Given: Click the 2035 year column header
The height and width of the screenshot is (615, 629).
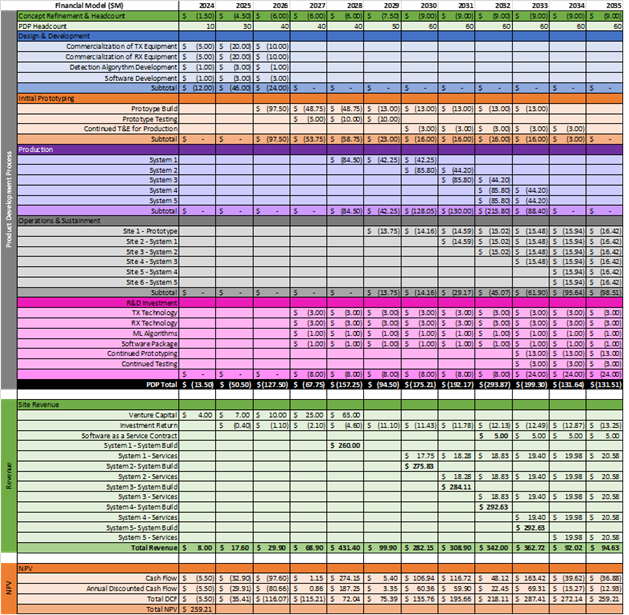Looking at the screenshot, I should (x=610, y=5).
